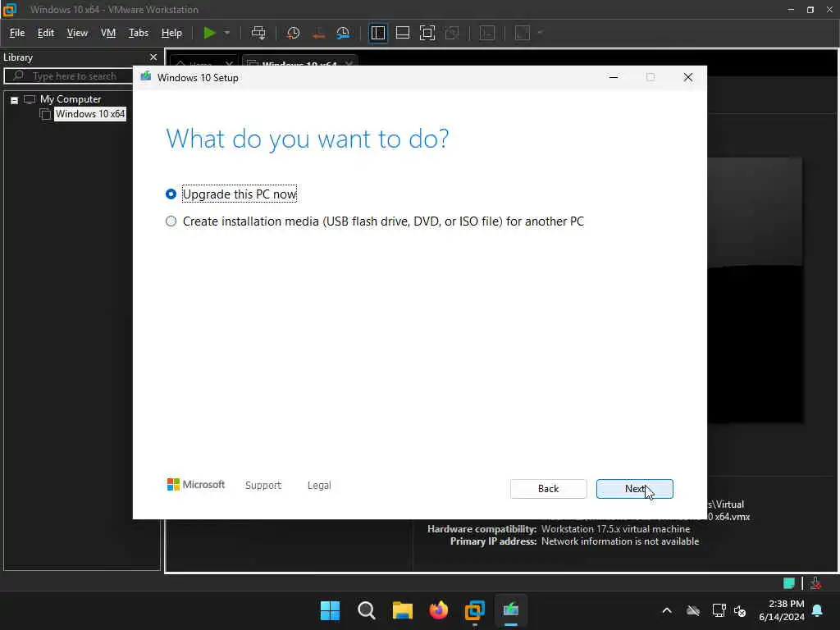Click the VM preview thumbnail in VMware
The height and width of the screenshot is (630, 840).
tap(755, 290)
